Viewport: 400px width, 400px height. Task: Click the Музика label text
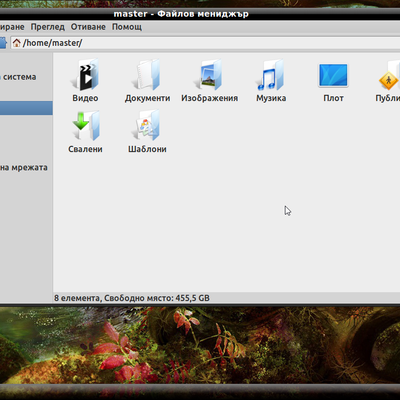271,98
